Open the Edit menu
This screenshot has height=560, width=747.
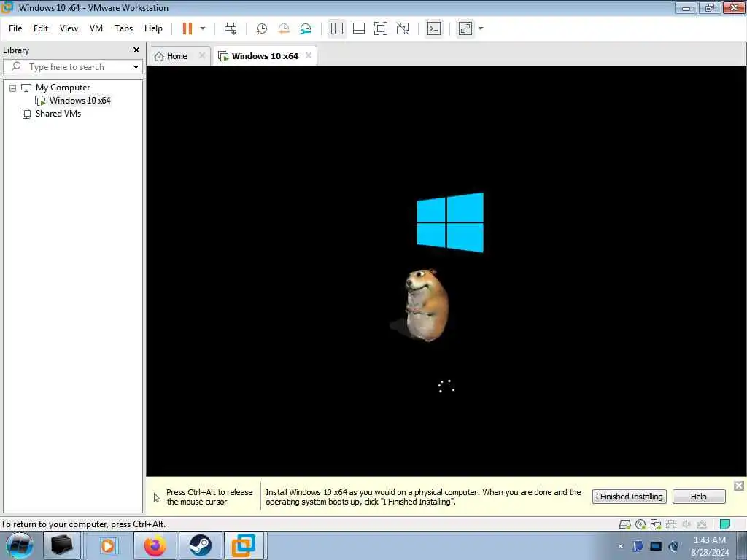pyautogui.click(x=41, y=28)
